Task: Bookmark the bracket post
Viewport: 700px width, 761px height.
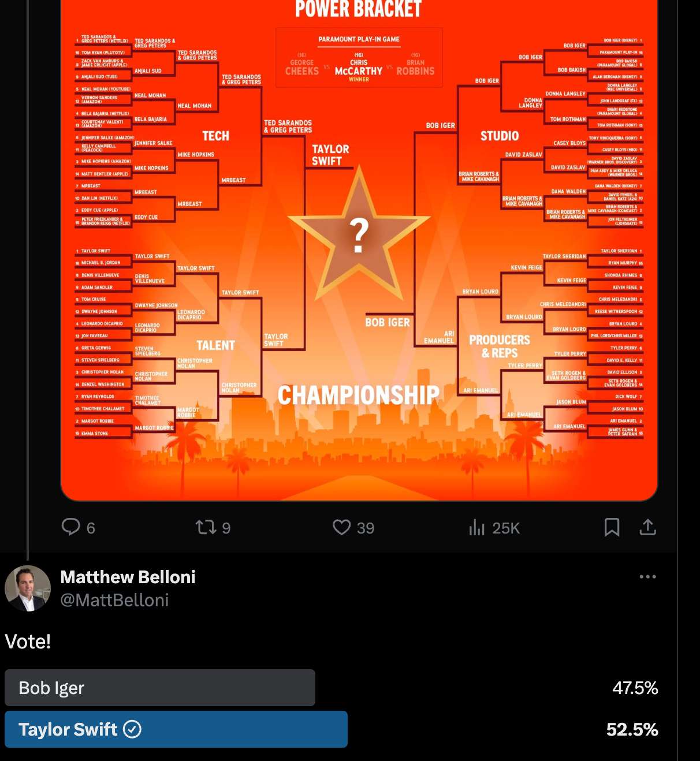Action: pyautogui.click(x=612, y=527)
